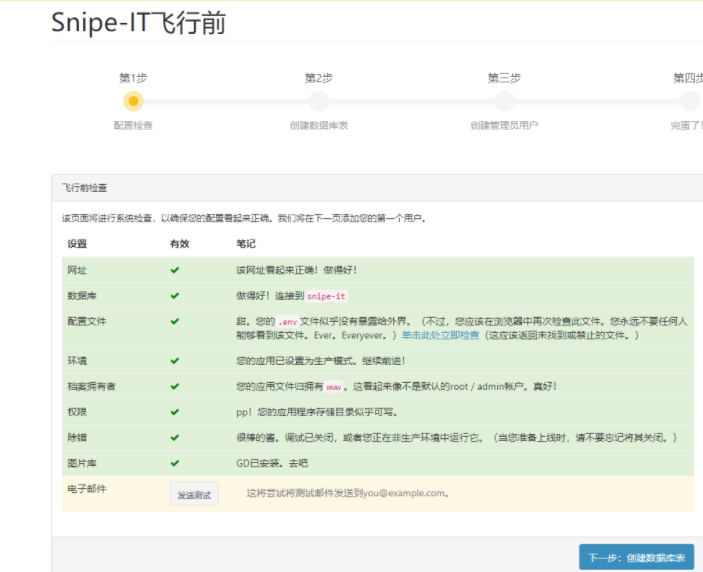703x572 pixels.
Task: Click the 第2步 heading text
Action: pos(319,78)
